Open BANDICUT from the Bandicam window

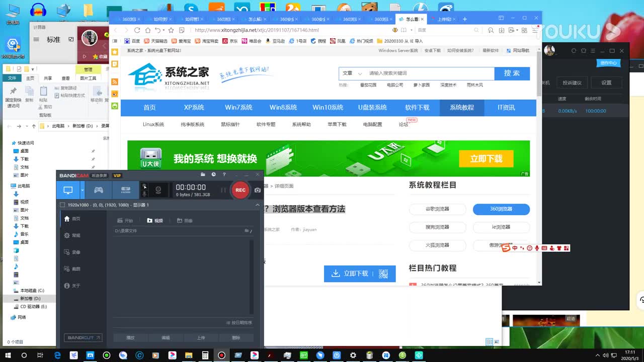click(x=83, y=338)
